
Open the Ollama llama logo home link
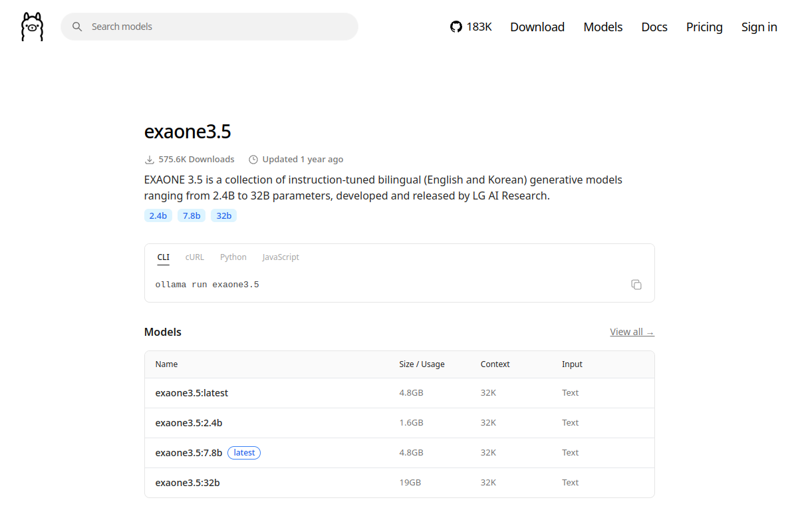(x=32, y=27)
